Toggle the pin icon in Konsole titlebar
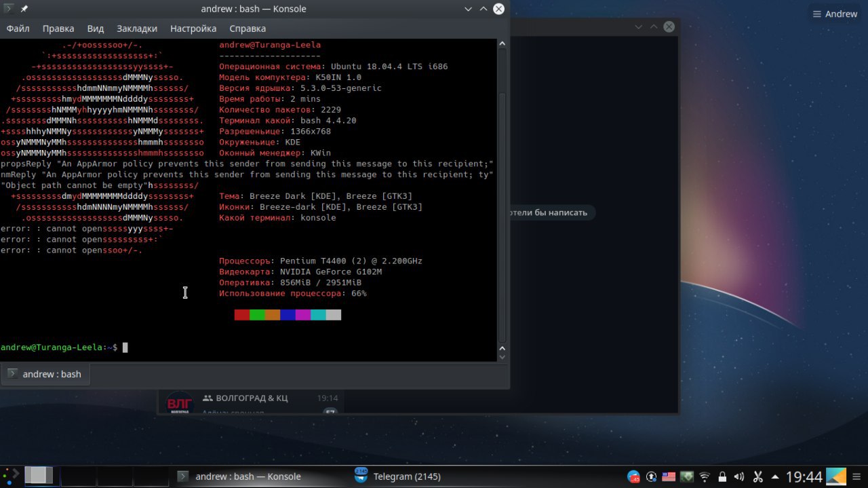The image size is (868, 488). 24,9
